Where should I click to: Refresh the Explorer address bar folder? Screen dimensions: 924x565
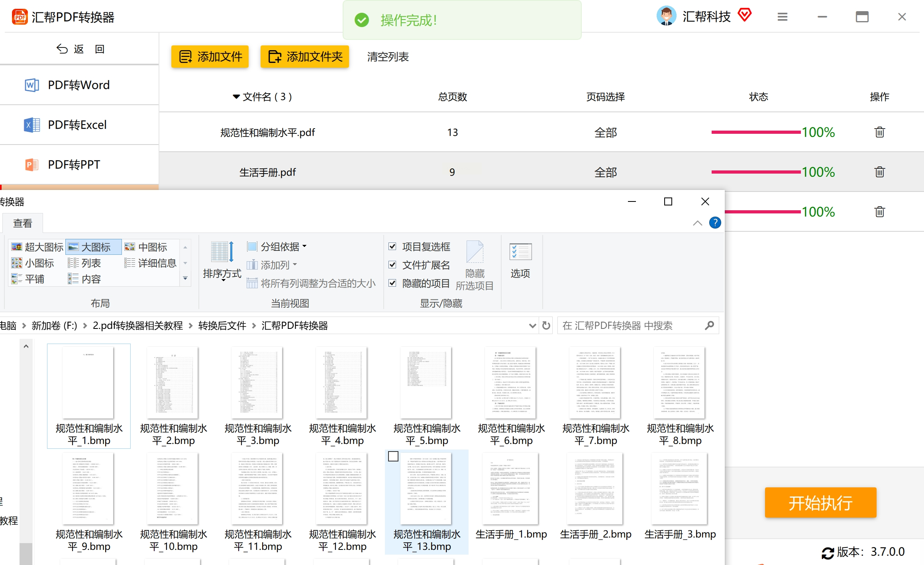546,326
